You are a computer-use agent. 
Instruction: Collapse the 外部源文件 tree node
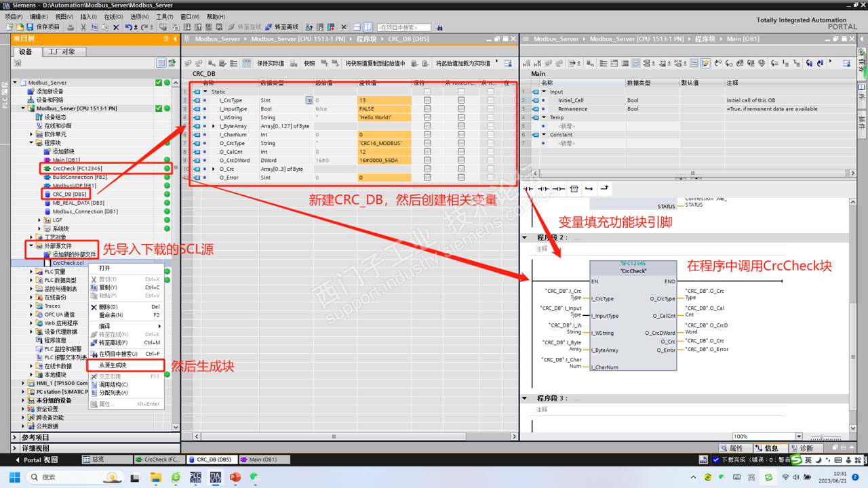point(31,246)
